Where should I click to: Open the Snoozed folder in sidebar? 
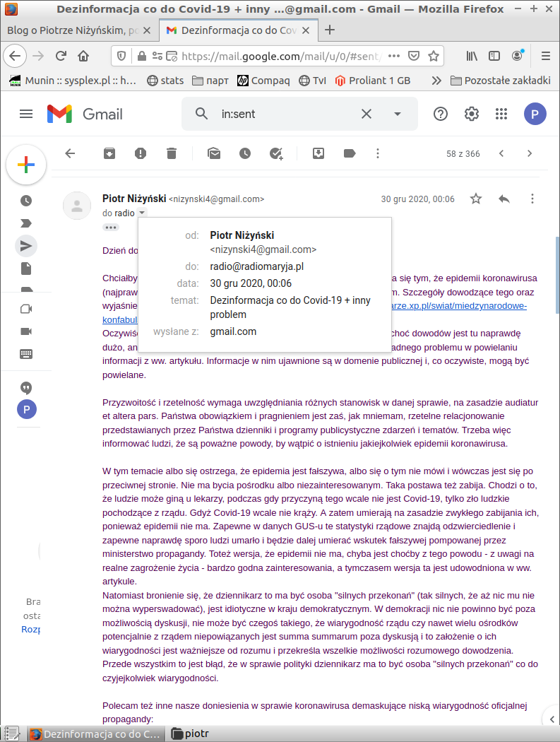(x=26, y=201)
